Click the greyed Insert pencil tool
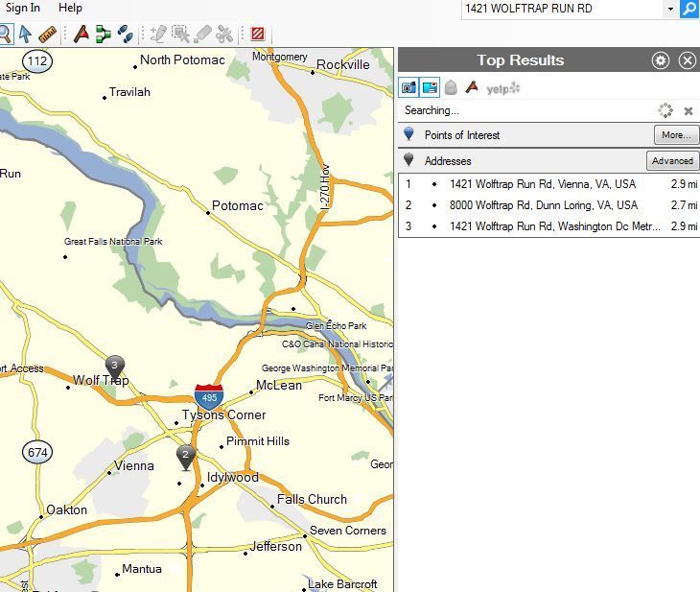700x592 pixels. click(158, 34)
